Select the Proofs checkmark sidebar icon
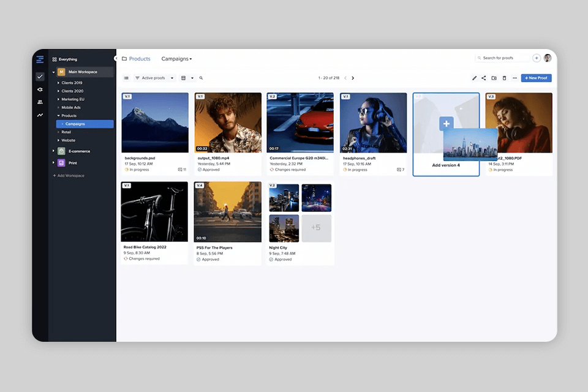 click(40, 77)
